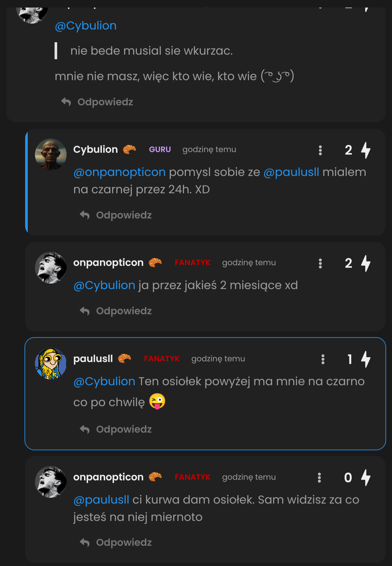The image size is (392, 566).
Task: Click lightning bolt on onpanopticon's osiołek reply
Action: coord(366,477)
